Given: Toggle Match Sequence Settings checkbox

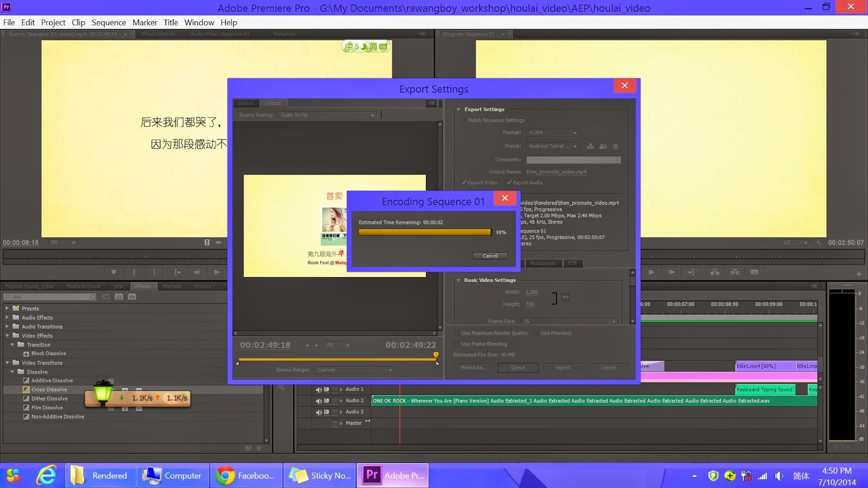Looking at the screenshot, I should [463, 120].
